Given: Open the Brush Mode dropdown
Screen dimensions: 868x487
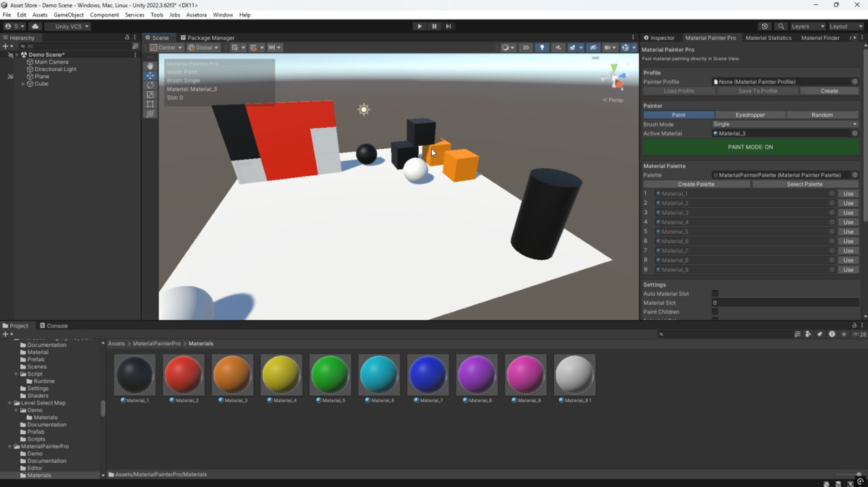Looking at the screenshot, I should [785, 124].
